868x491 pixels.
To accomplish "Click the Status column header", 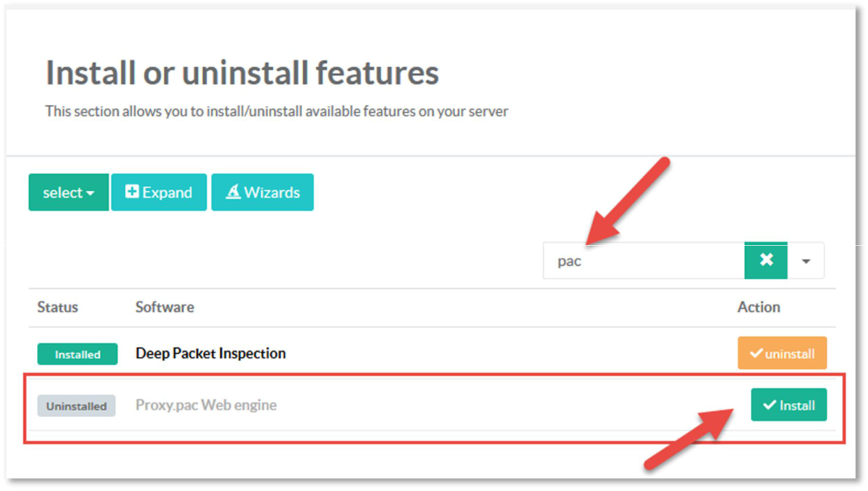I will point(58,307).
